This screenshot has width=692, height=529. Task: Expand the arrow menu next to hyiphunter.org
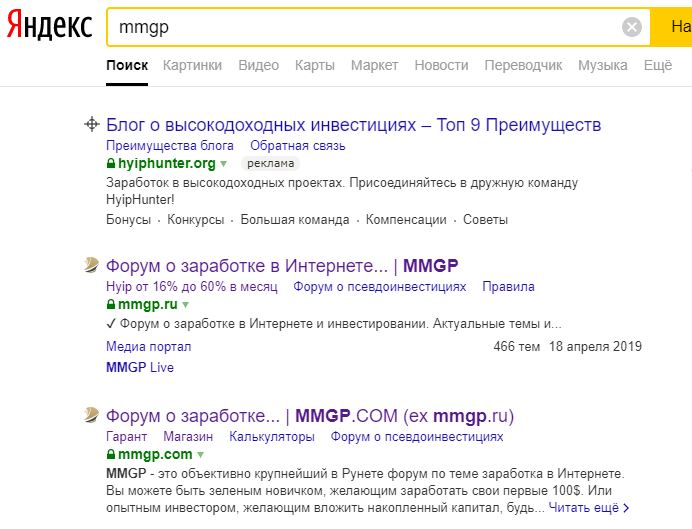[224, 163]
